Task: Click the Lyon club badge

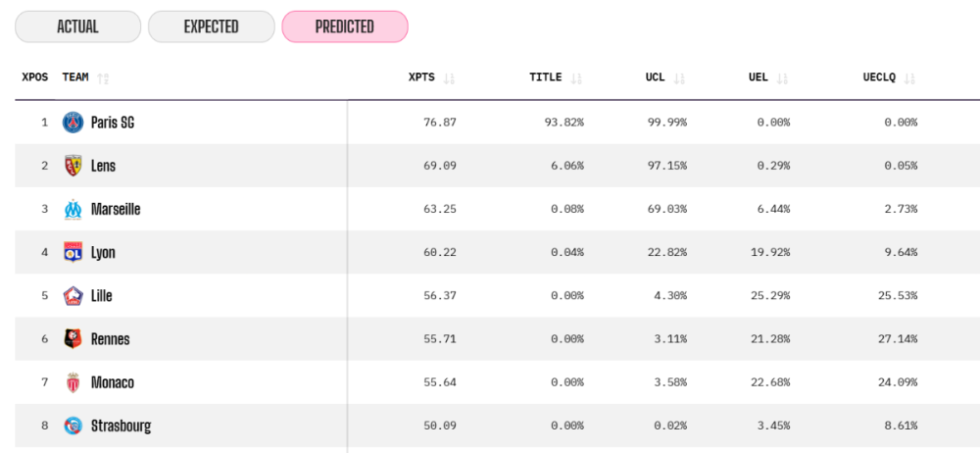Action: click(73, 252)
